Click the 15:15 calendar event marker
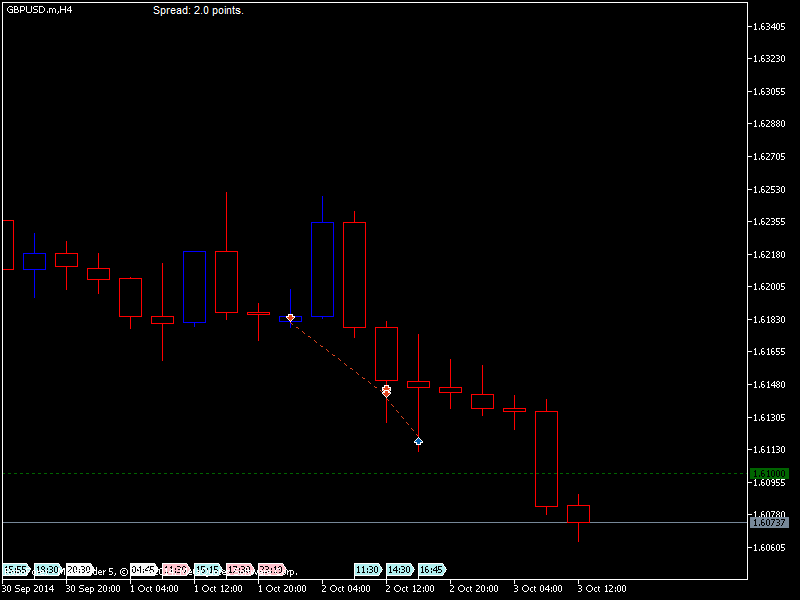This screenshot has height=600, width=800. pos(207,569)
